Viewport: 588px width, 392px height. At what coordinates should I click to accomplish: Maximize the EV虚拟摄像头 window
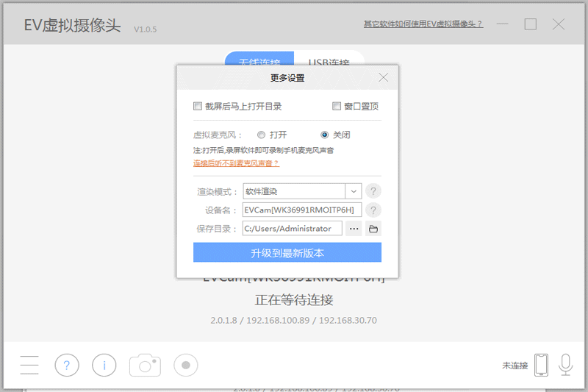click(530, 24)
